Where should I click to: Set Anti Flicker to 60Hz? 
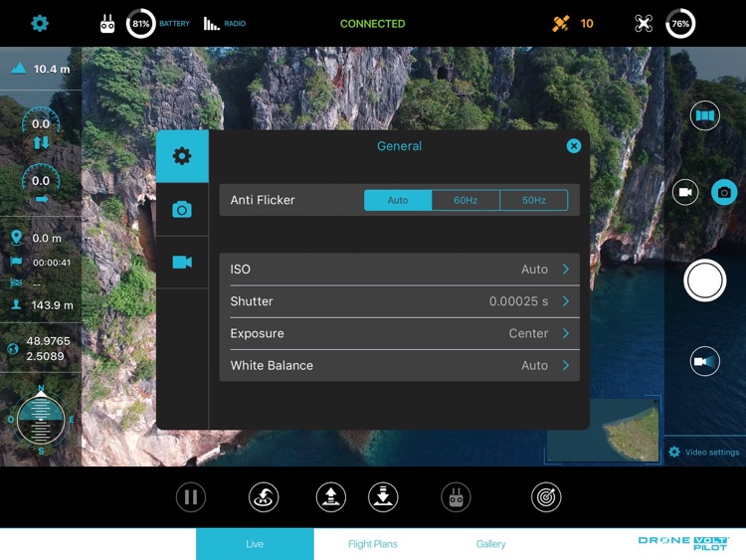point(466,200)
